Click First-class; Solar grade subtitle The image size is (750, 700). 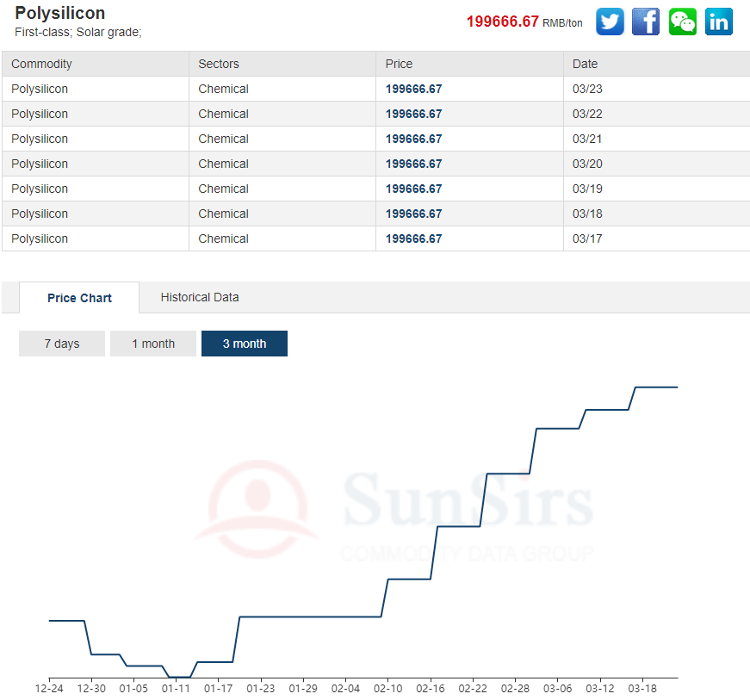[x=78, y=32]
